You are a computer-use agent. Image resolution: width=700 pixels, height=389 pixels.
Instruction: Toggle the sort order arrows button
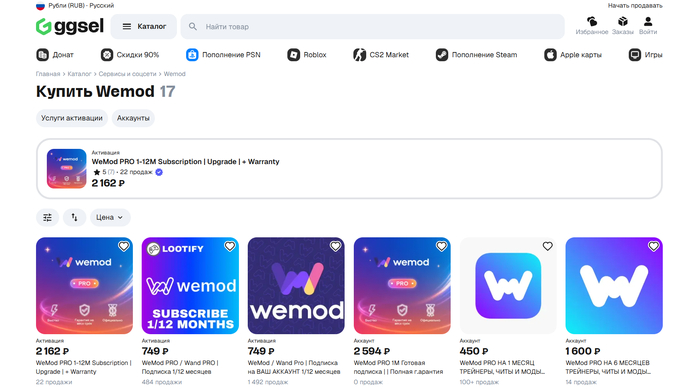(x=75, y=218)
